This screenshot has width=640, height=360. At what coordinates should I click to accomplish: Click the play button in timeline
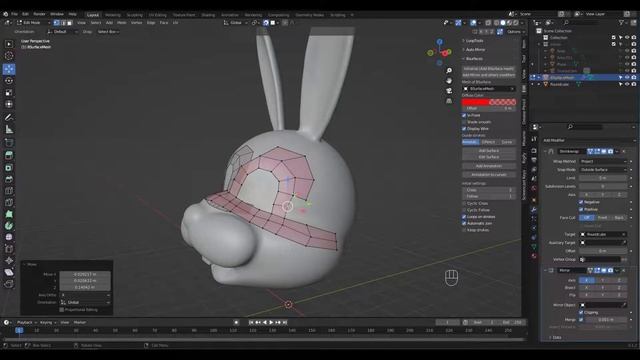pyautogui.click(x=271, y=322)
